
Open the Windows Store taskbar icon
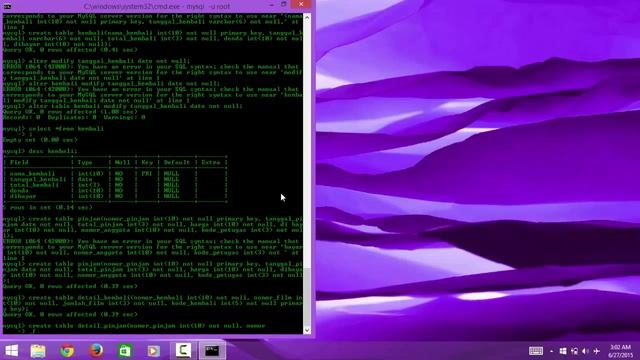pyautogui.click(x=125, y=351)
